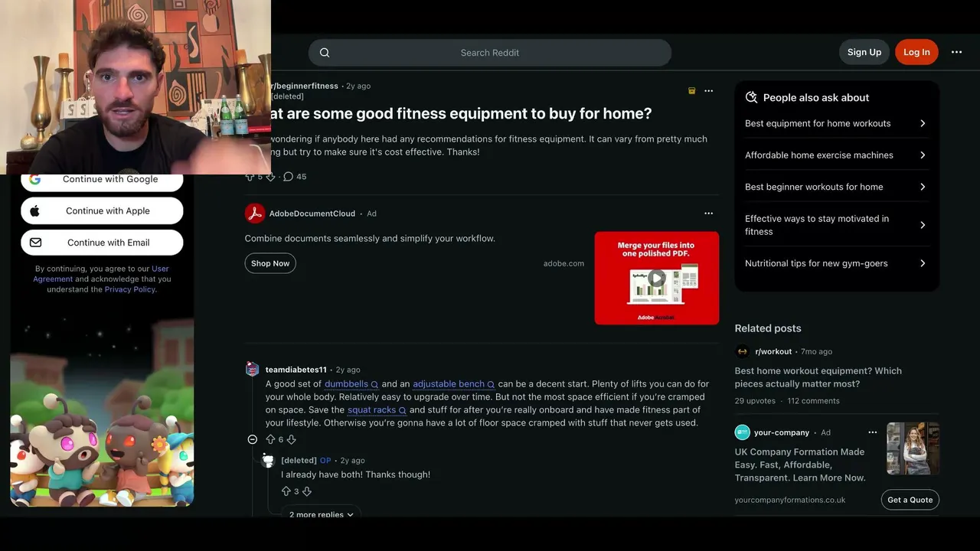This screenshot has width=980, height=551.
Task: Open the Privacy Policy link
Action: 129,289
